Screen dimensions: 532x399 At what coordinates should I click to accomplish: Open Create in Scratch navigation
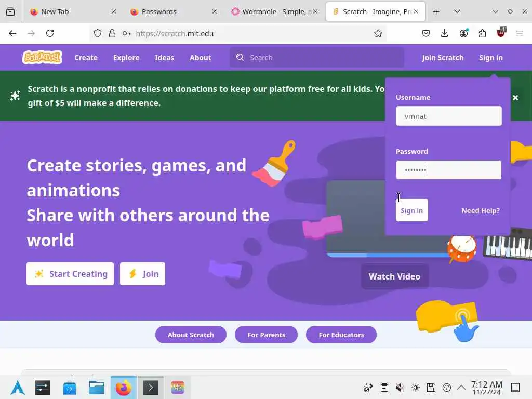pyautogui.click(x=86, y=58)
